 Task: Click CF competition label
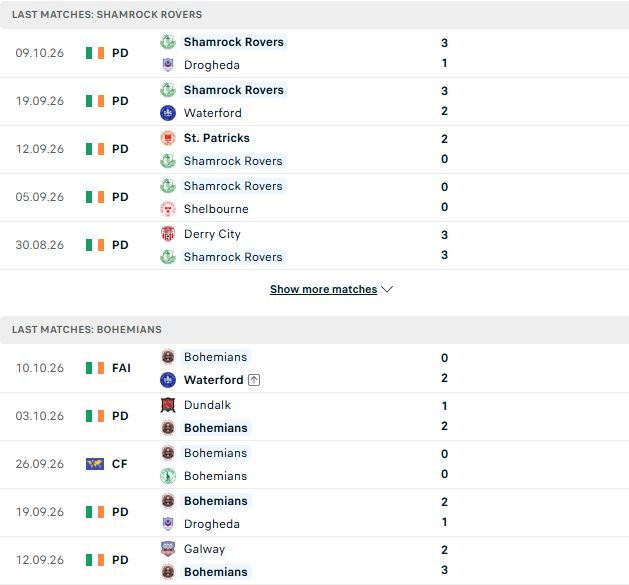(x=120, y=464)
